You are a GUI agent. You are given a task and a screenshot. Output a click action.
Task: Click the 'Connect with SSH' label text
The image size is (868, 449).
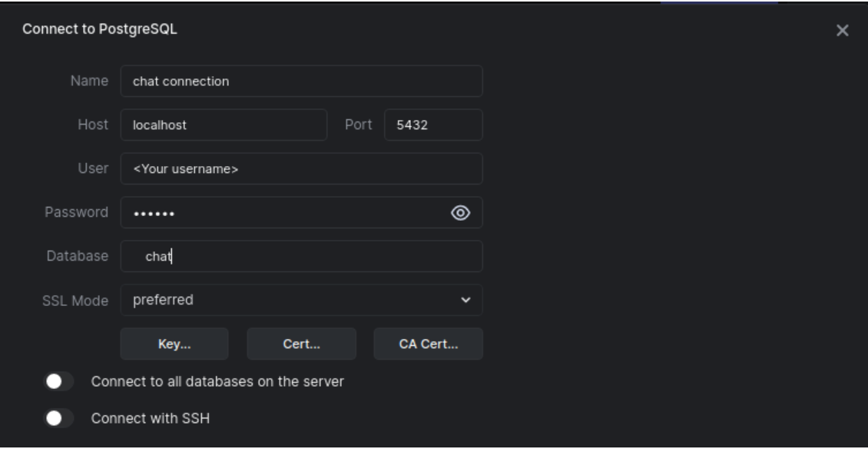[x=151, y=419]
